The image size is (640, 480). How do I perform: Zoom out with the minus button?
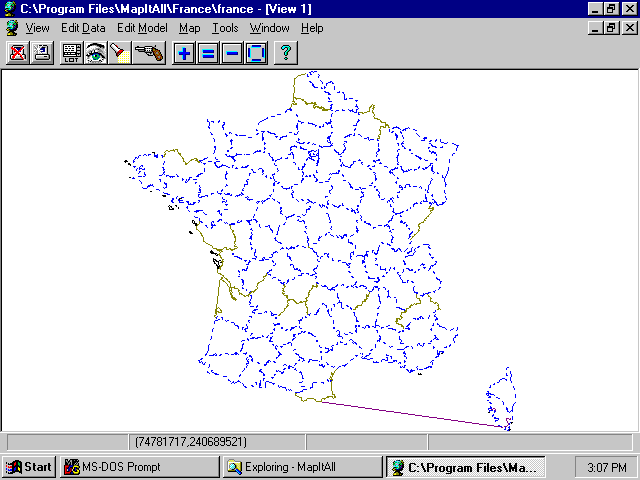coord(232,53)
